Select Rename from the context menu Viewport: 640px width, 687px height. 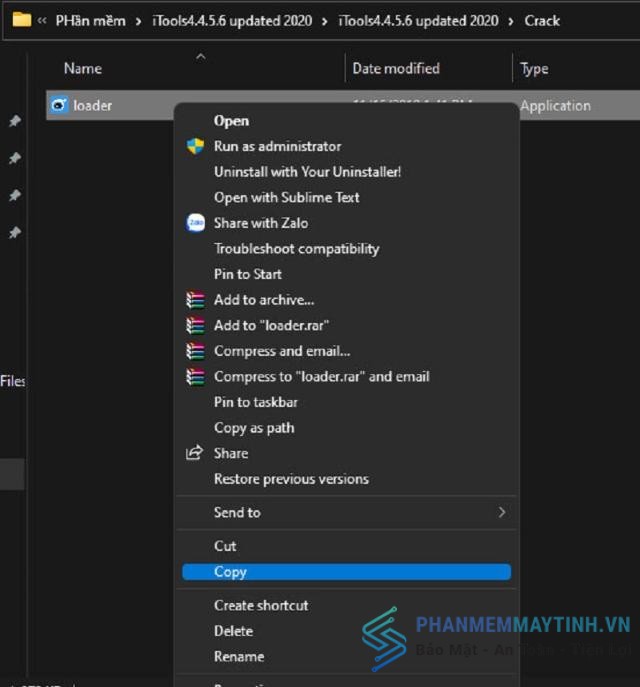click(239, 656)
